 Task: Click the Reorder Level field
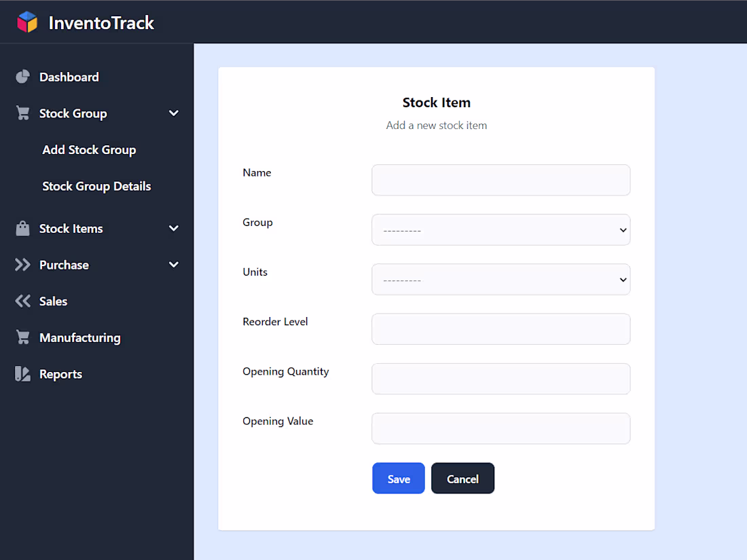(x=500, y=329)
